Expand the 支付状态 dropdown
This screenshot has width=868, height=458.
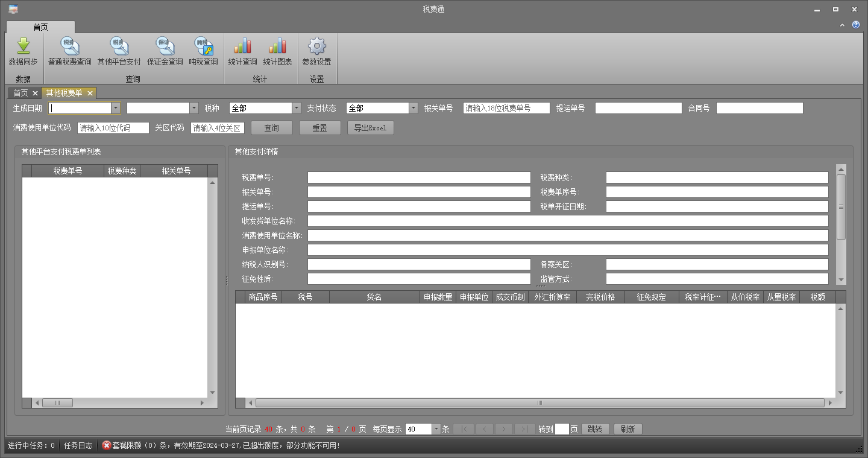(x=414, y=108)
